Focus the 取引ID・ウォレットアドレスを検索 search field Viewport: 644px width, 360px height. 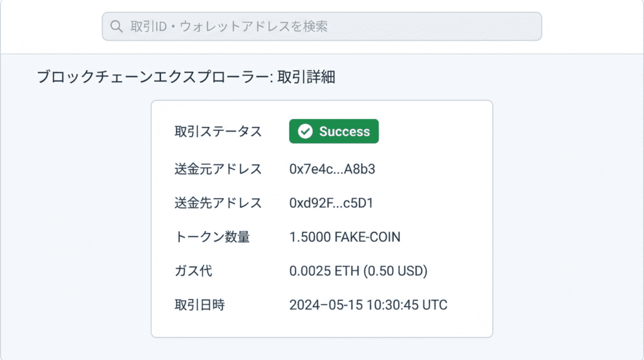tap(321, 26)
